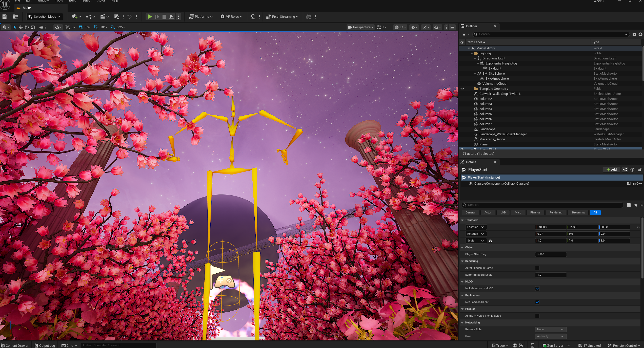Lock the scale ratio
The image size is (644, 348).
(490, 241)
